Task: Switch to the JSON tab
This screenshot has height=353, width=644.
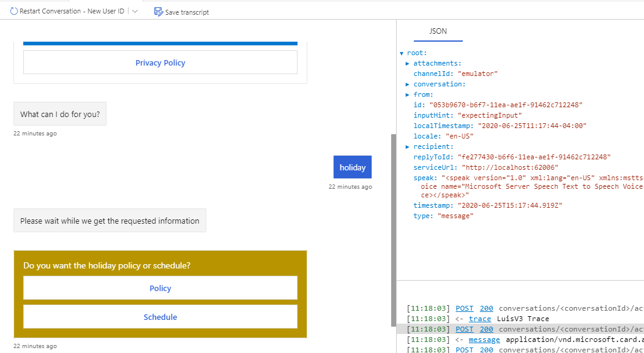Action: point(438,31)
